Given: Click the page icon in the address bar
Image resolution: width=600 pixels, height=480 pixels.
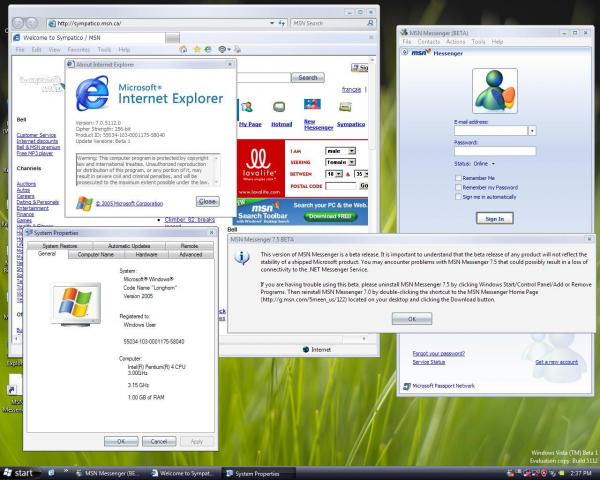Looking at the screenshot, I should 52,23.
